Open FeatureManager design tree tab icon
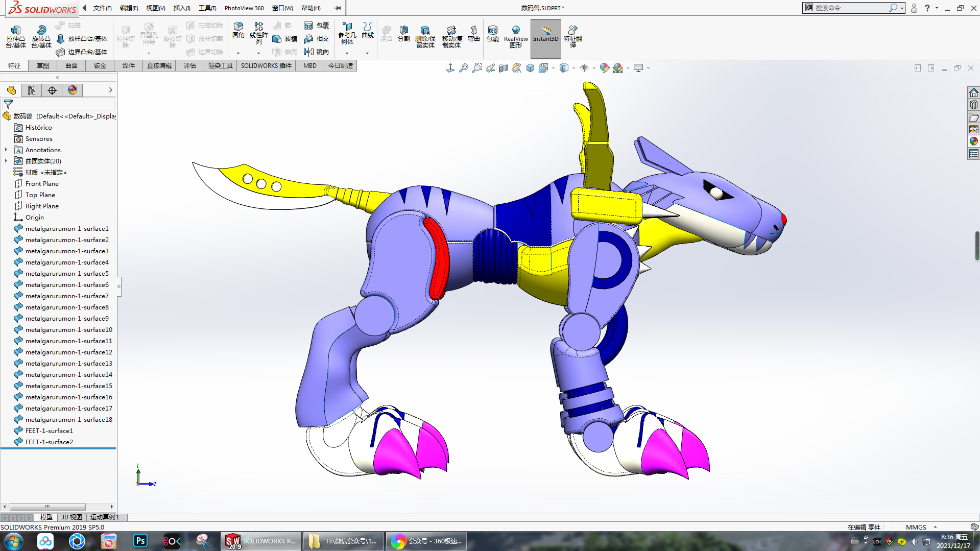The image size is (980, 551). click(11, 90)
